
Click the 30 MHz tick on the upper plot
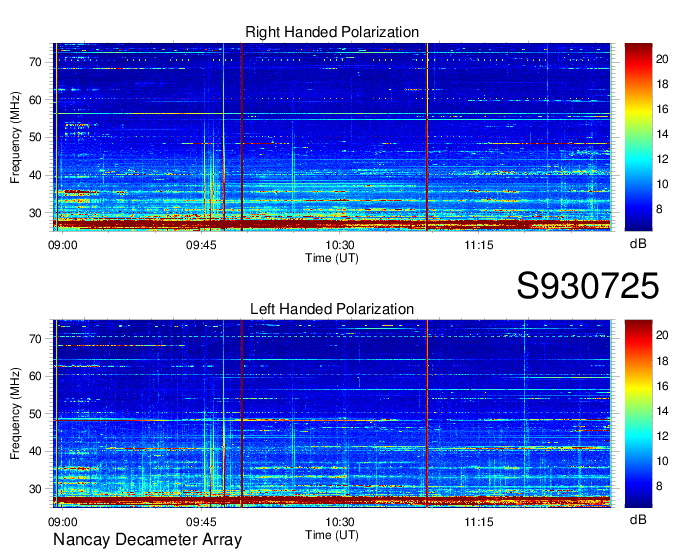click(36, 213)
